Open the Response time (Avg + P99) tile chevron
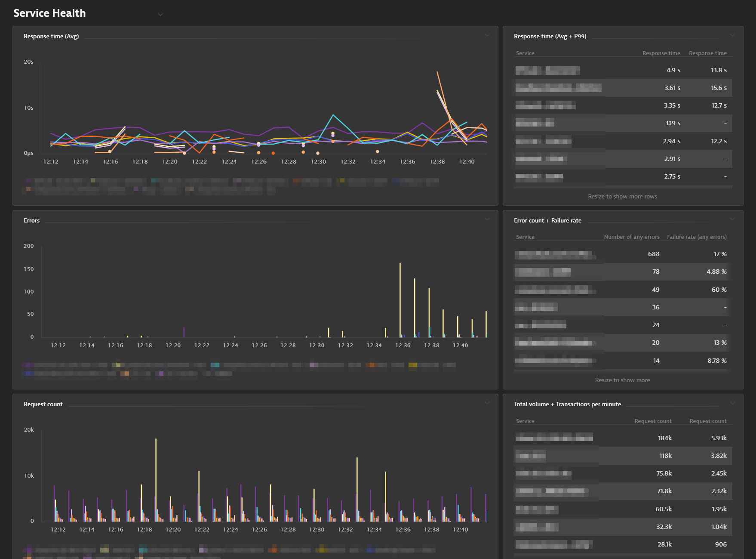Screen dimensions: 756x559 (732, 35)
